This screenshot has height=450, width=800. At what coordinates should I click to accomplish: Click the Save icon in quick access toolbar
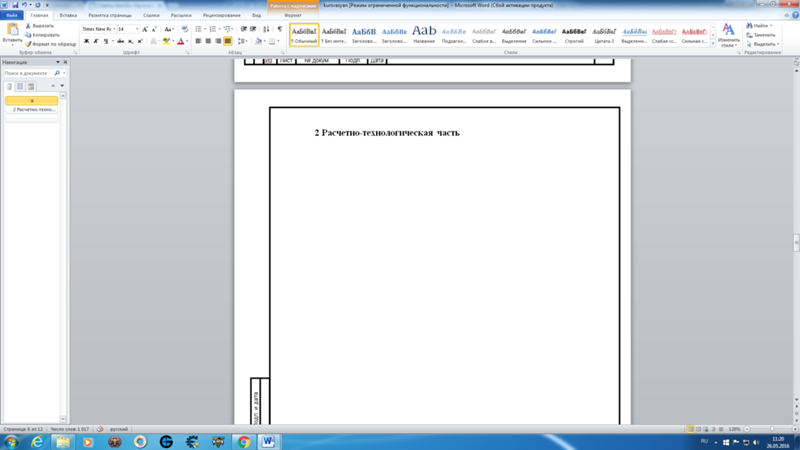pos(15,5)
